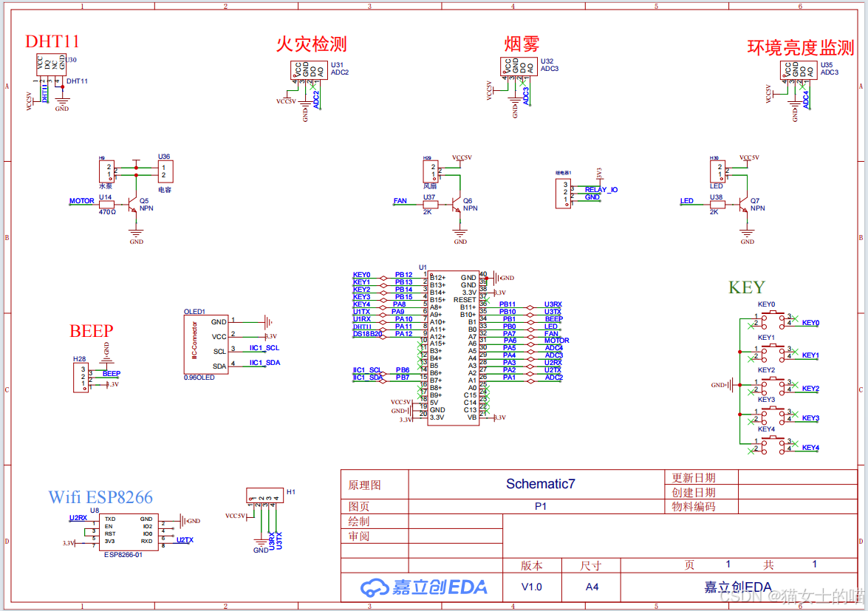Click the 火灾检测 section title
The width and height of the screenshot is (868, 611).
[311, 44]
